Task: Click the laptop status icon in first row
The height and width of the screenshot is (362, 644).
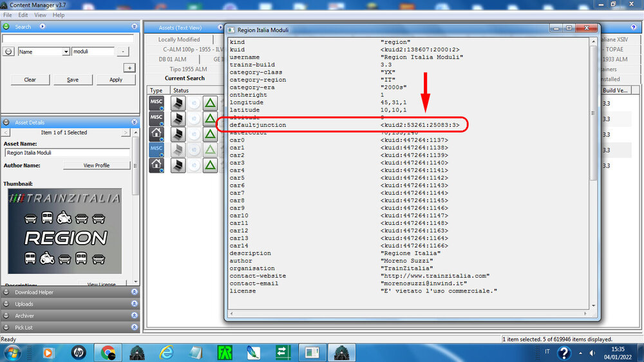Action: (178, 103)
